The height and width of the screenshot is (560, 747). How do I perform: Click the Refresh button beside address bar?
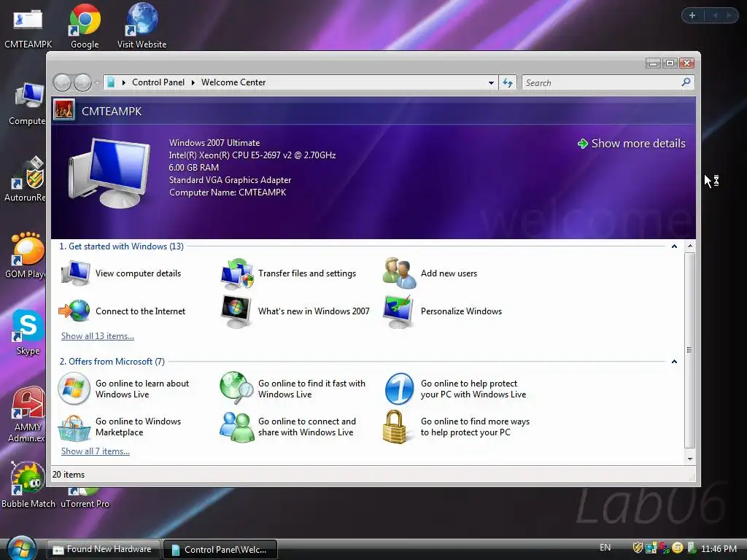tap(508, 83)
